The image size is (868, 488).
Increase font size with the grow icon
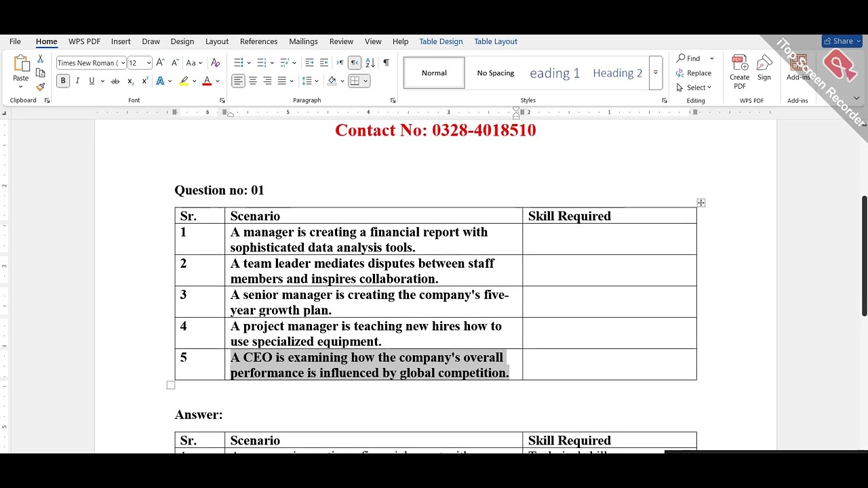(x=161, y=63)
